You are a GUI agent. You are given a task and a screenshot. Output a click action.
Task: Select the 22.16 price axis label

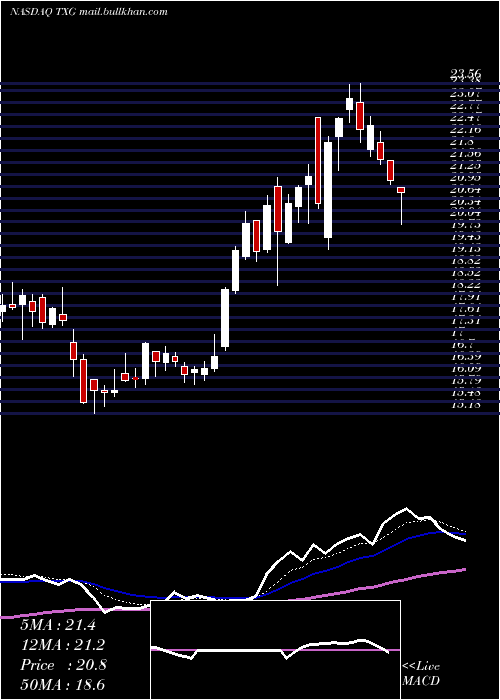click(x=465, y=129)
